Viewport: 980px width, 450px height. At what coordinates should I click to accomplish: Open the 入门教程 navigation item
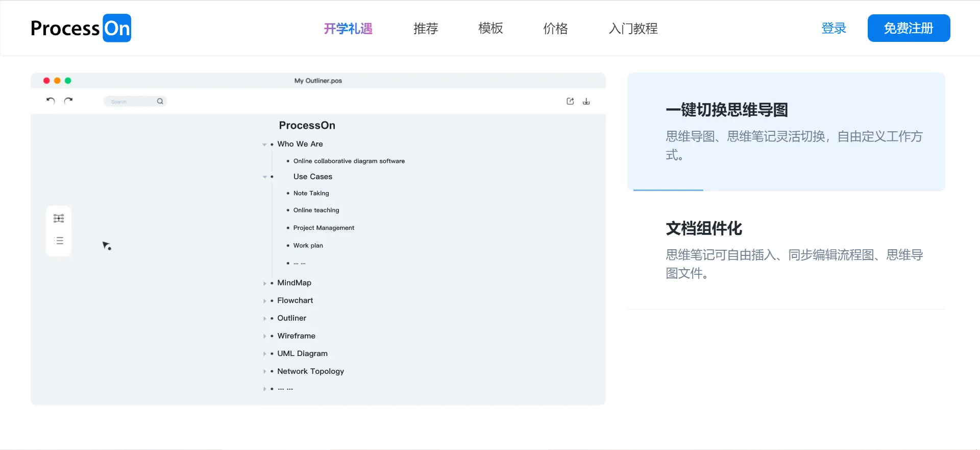point(633,29)
